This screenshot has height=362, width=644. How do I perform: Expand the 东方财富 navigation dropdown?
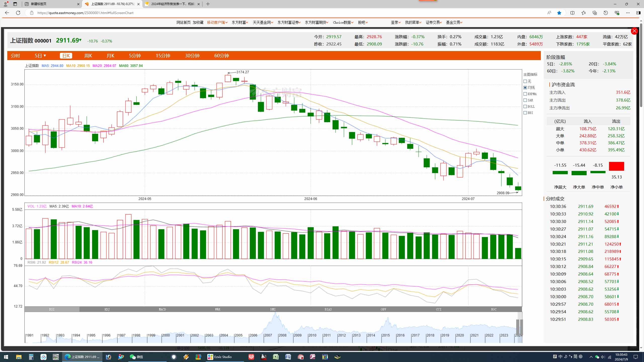point(240,22)
